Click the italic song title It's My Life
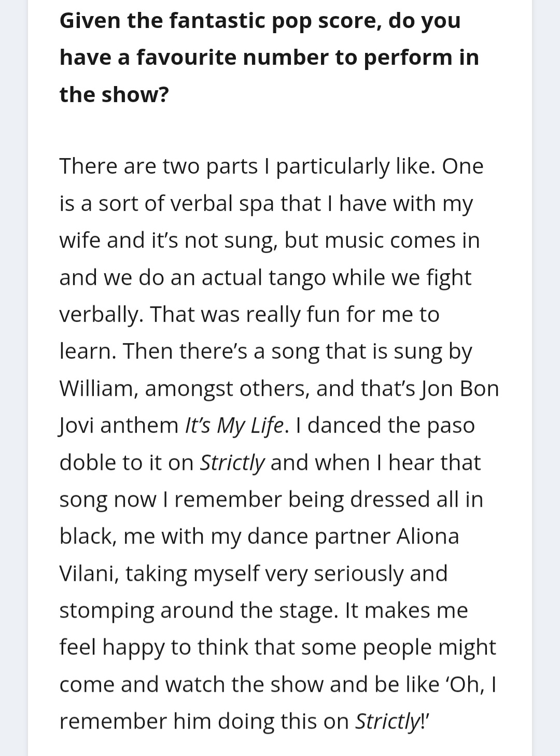This screenshot has height=756, width=560. 234,426
